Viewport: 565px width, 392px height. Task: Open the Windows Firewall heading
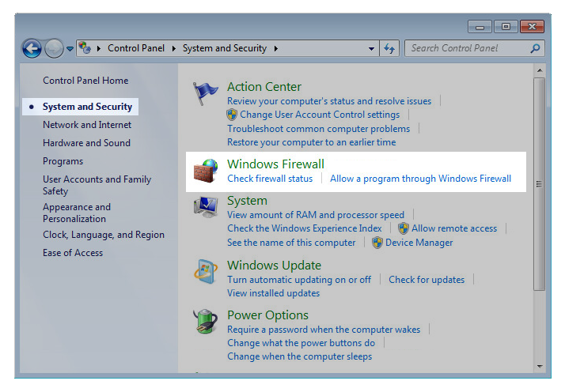[x=275, y=164]
